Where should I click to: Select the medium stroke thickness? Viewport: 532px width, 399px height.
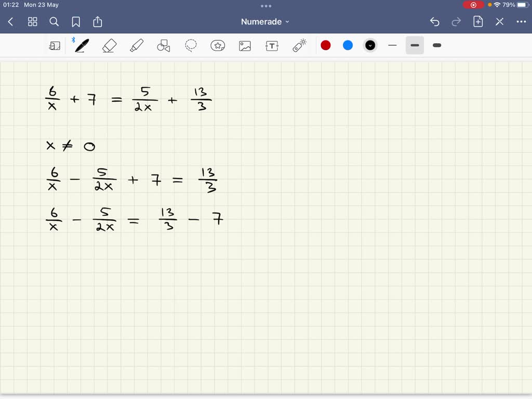[414, 45]
